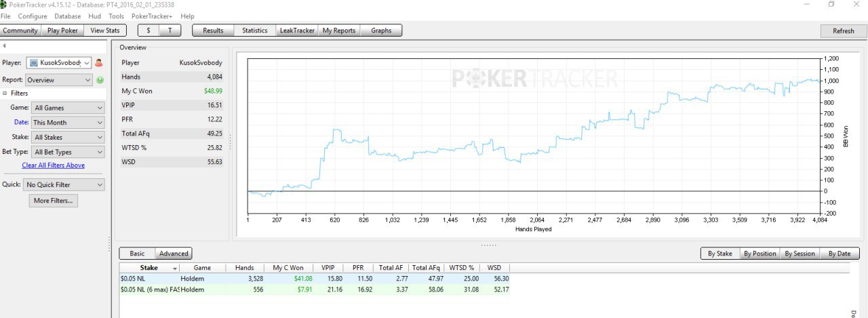
Task: Open the Database menu
Action: (67, 16)
